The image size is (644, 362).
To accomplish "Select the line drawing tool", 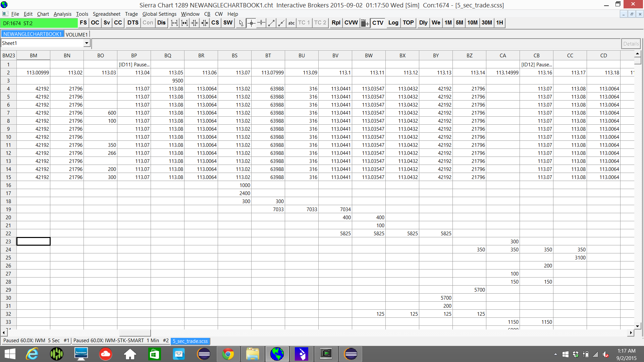I will click(271, 23).
